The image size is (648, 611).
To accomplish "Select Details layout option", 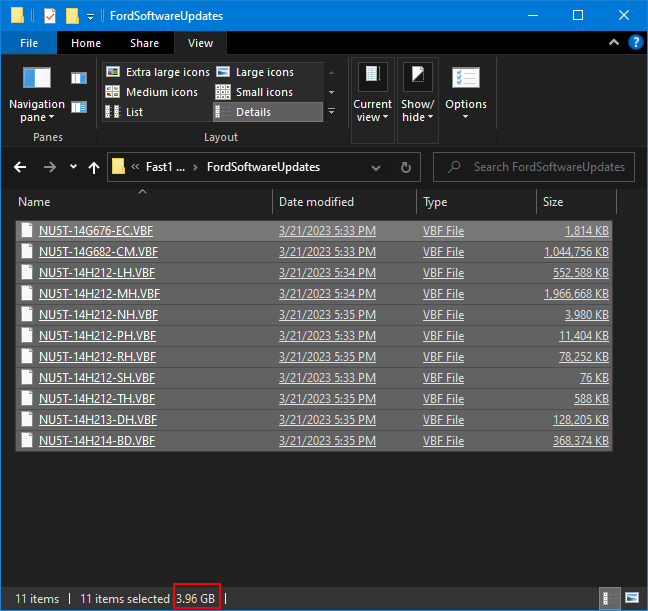I will (268, 112).
